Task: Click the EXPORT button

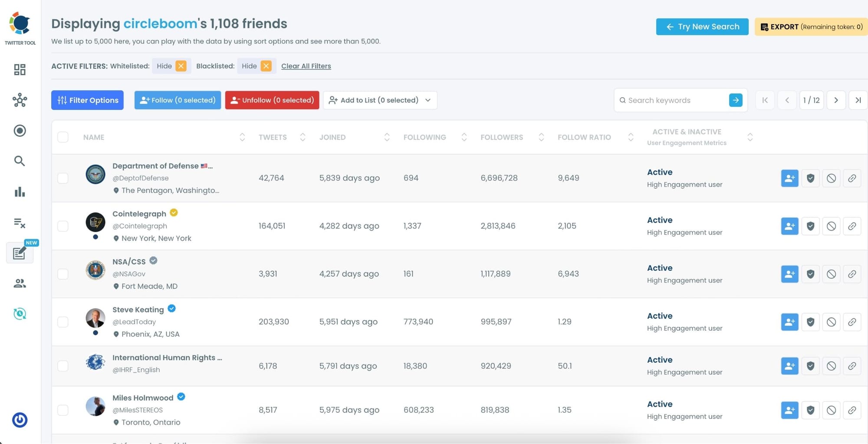Action: [x=811, y=26]
